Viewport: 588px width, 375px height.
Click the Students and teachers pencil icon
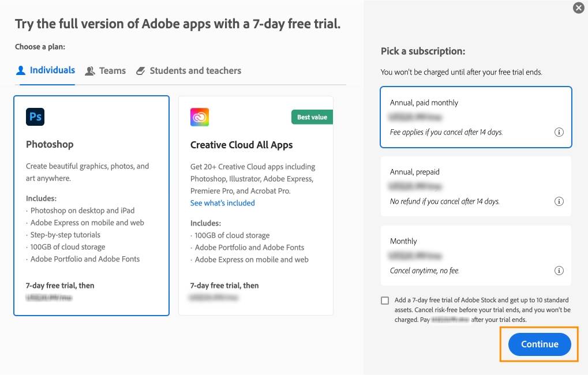[141, 71]
